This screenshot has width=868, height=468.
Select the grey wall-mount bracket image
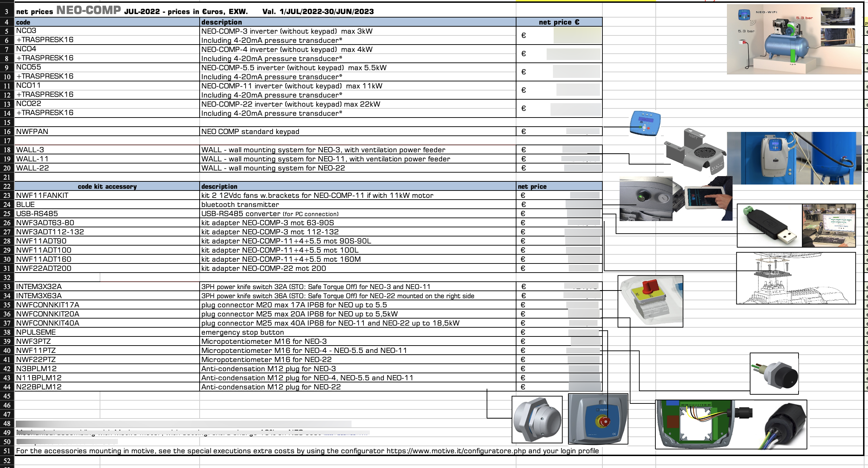(x=695, y=152)
